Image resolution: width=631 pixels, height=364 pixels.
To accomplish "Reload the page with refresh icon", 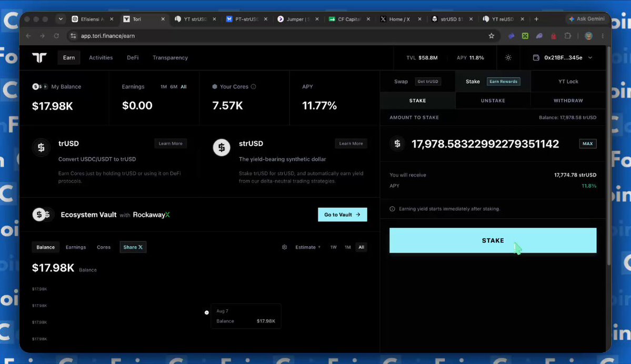I will (56, 36).
